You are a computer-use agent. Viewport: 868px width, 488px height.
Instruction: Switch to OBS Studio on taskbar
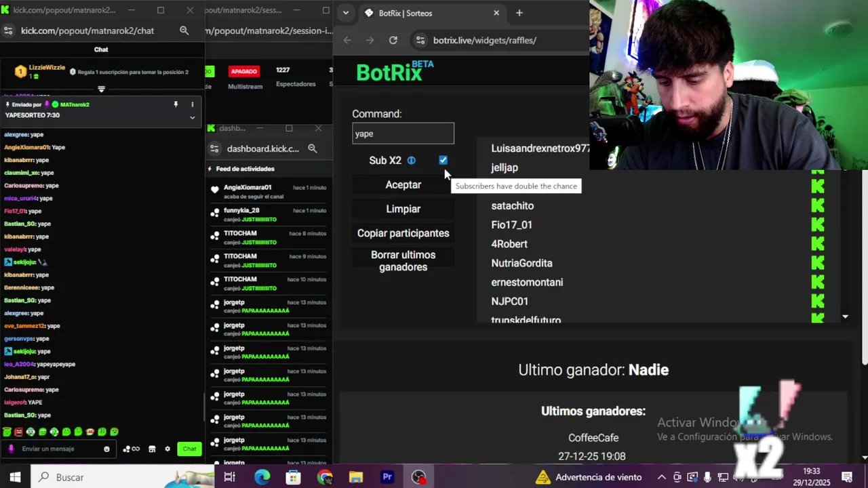(x=419, y=477)
